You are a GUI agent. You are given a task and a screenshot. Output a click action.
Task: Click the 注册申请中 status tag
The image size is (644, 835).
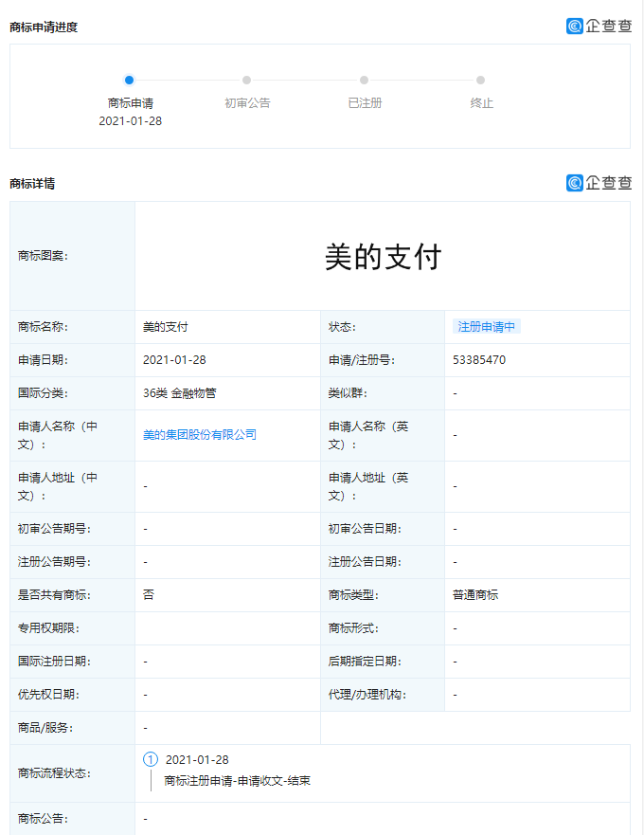click(487, 326)
